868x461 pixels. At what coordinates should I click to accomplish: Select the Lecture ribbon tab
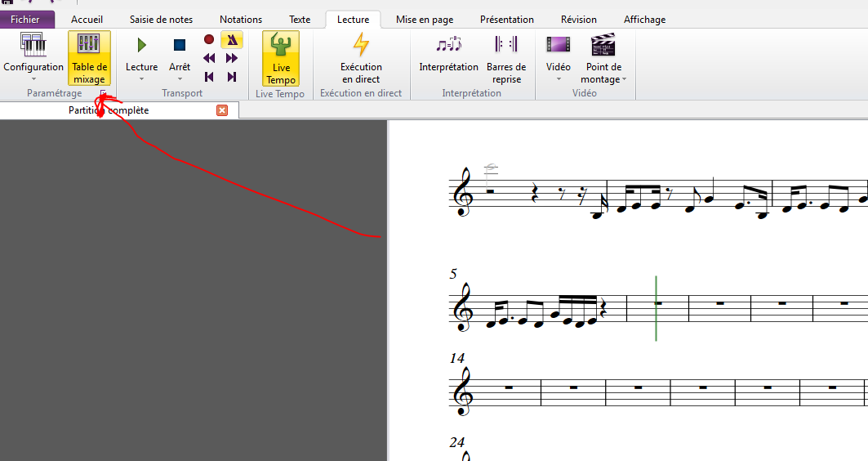click(x=354, y=20)
